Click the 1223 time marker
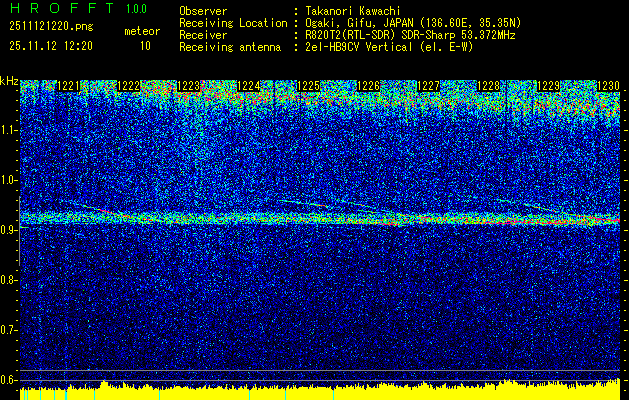629x400 pixels. [189, 86]
